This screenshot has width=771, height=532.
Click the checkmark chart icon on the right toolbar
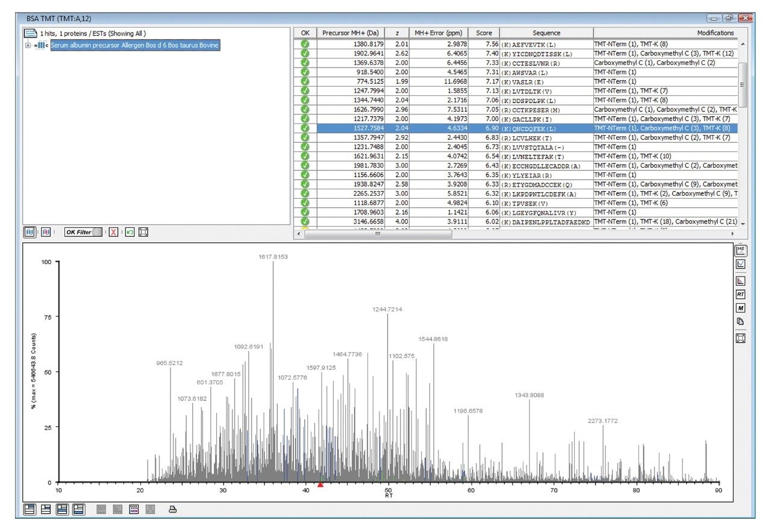741,264
